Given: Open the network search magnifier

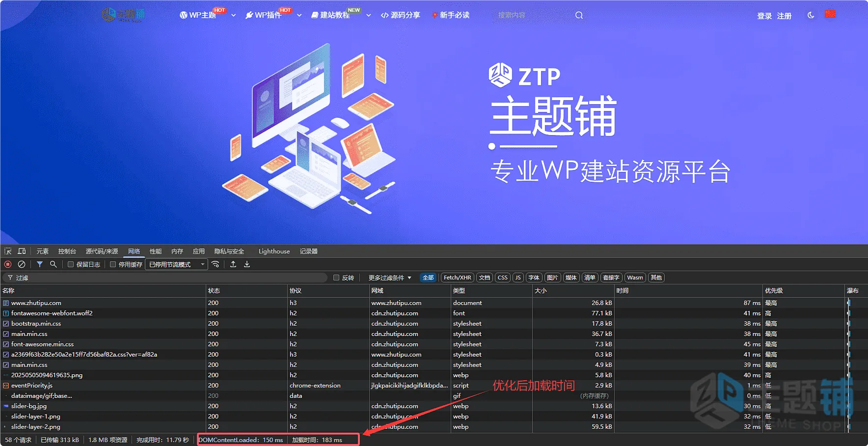Looking at the screenshot, I should tap(54, 264).
